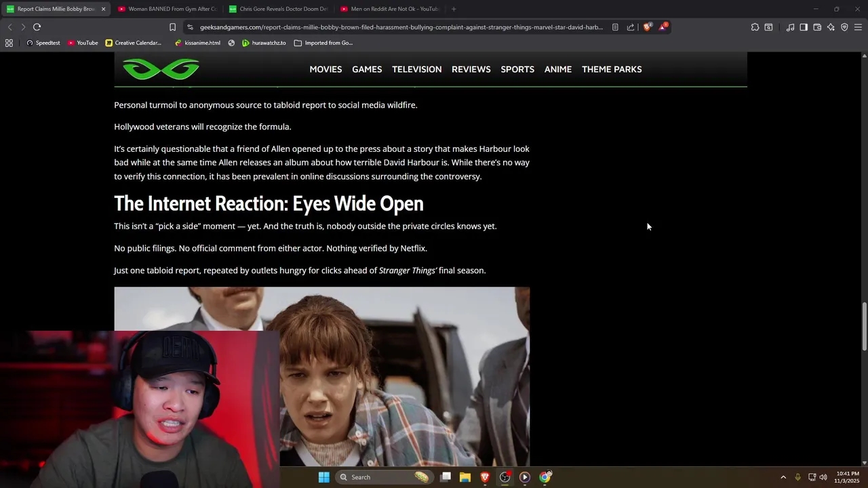This screenshot has height=488, width=868.
Task: Bookmark this page with bookmark icon
Action: [172, 27]
